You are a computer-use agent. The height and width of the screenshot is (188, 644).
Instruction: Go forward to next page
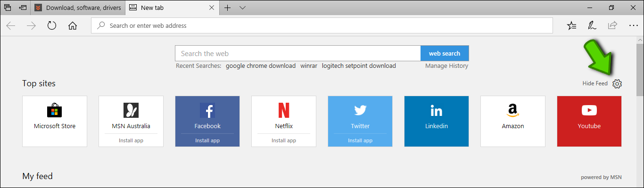31,25
